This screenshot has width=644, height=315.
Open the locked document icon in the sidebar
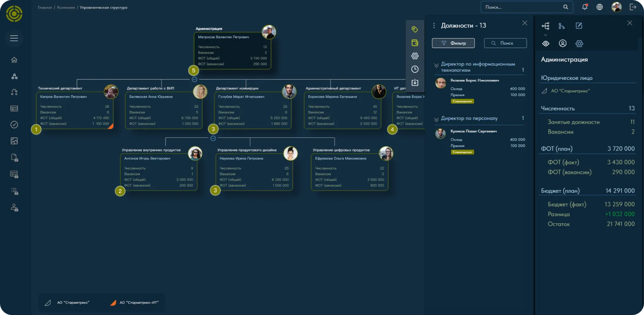click(14, 157)
